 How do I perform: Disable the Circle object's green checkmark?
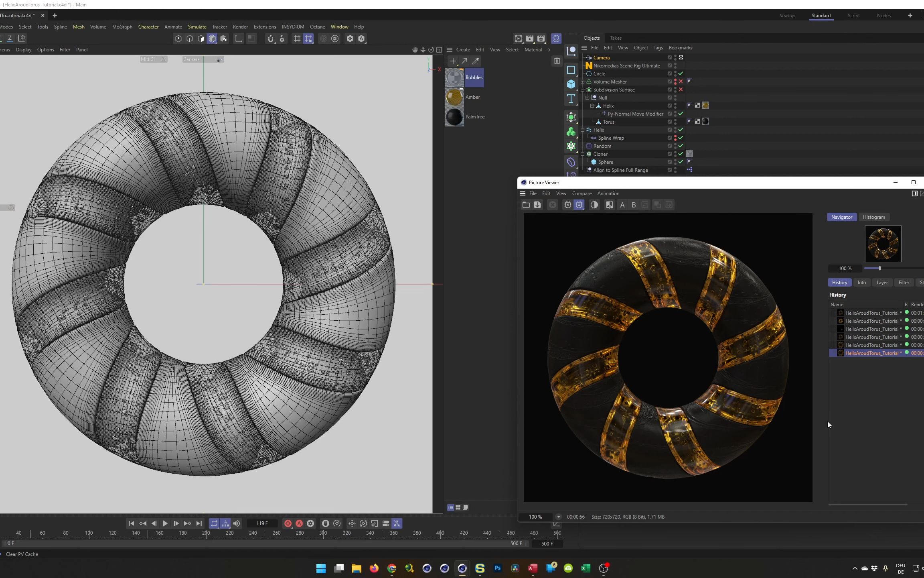pyautogui.click(x=681, y=73)
